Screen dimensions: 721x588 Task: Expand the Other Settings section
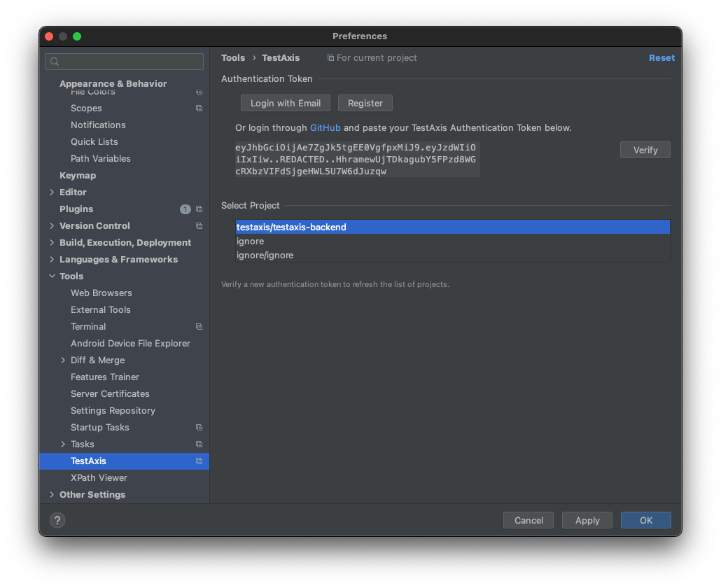pyautogui.click(x=52, y=495)
